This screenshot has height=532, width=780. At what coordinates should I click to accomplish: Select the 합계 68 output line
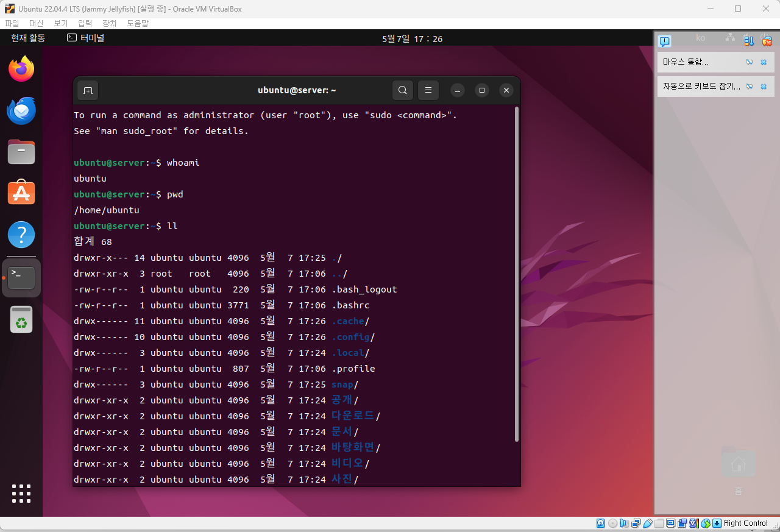[93, 242]
